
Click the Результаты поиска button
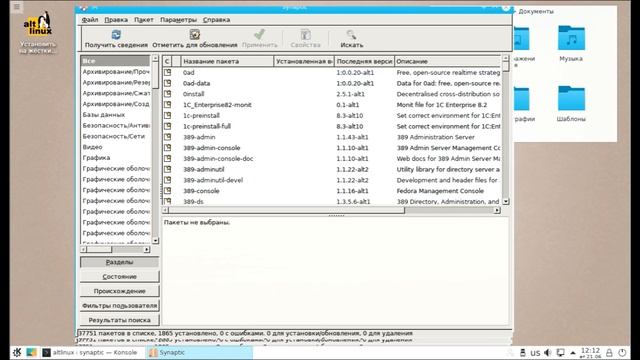(120, 320)
